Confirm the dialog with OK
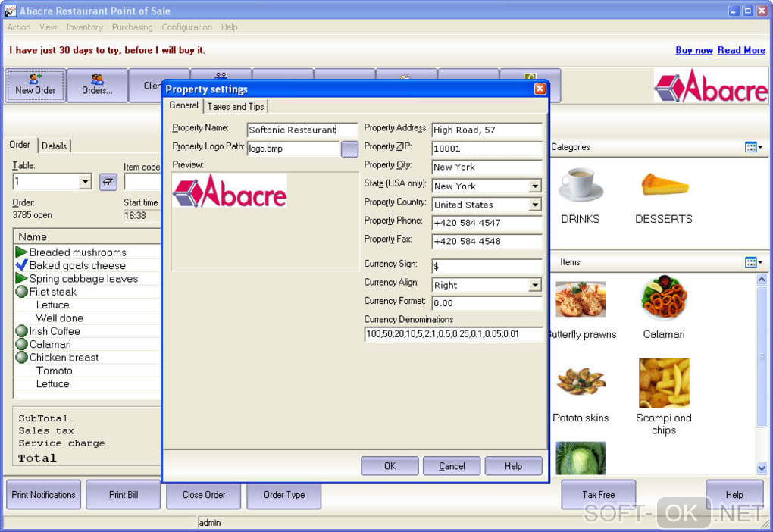 [390, 466]
